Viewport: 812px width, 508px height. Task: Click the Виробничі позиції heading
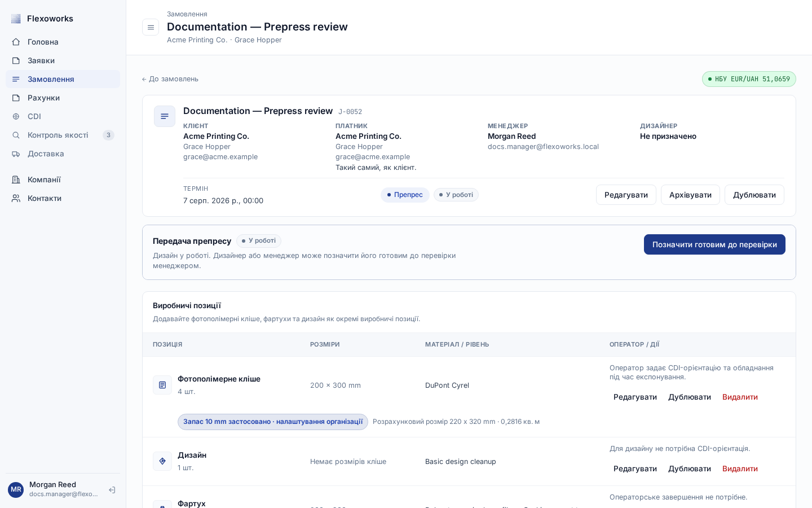187,305
